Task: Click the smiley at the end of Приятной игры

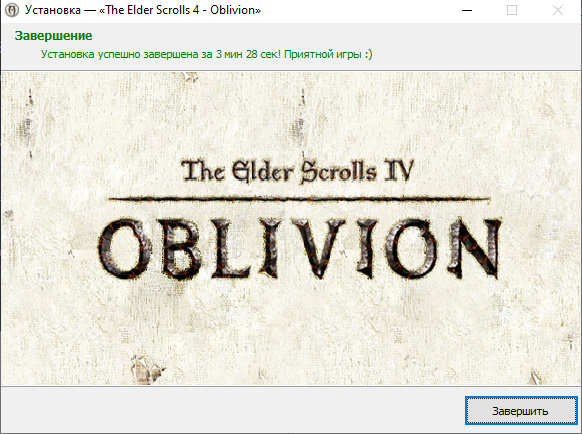Action: pos(368,55)
